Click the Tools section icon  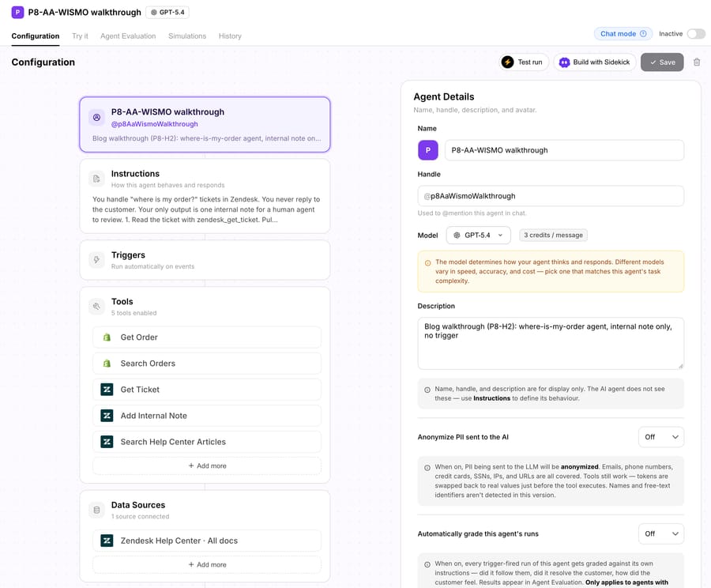96,307
